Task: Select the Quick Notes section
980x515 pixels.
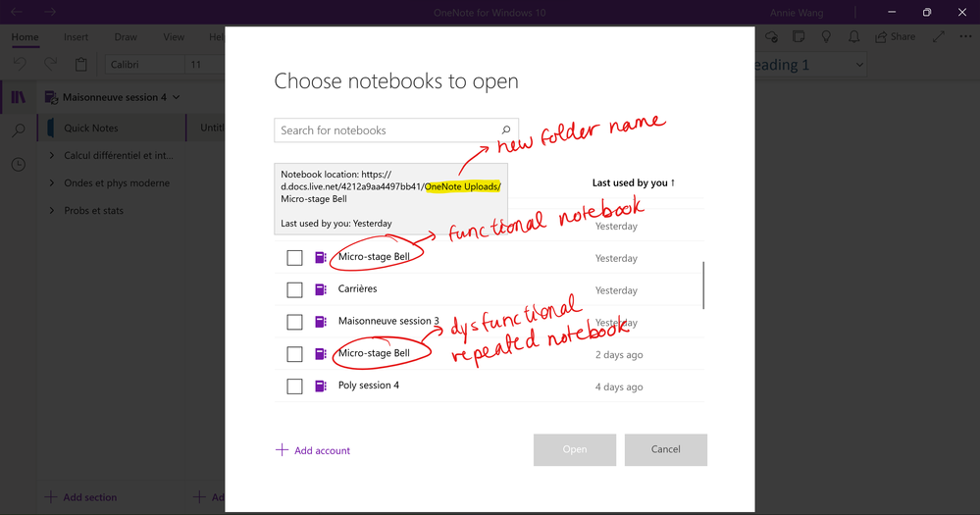Action: click(113, 128)
